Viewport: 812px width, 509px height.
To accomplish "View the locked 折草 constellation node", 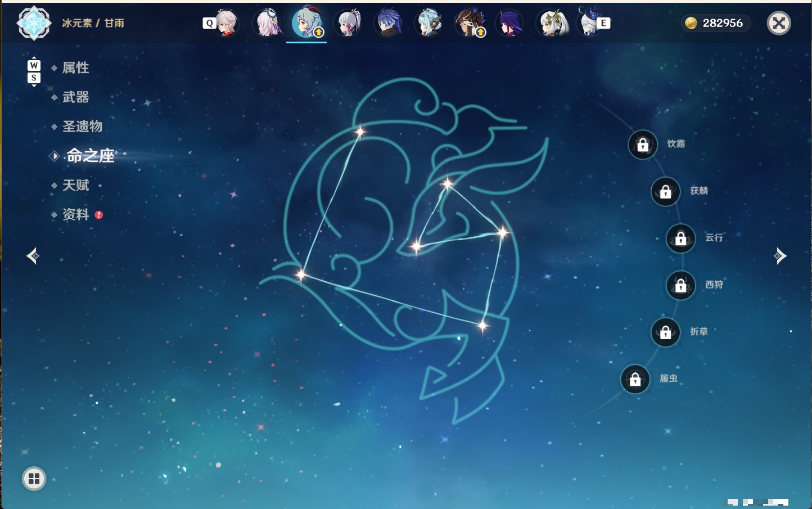I will point(666,332).
